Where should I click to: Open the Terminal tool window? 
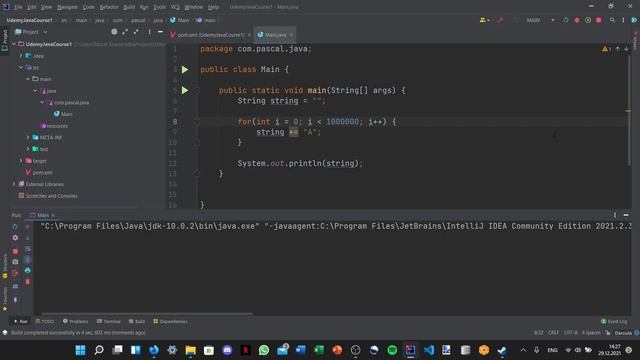tap(109, 322)
